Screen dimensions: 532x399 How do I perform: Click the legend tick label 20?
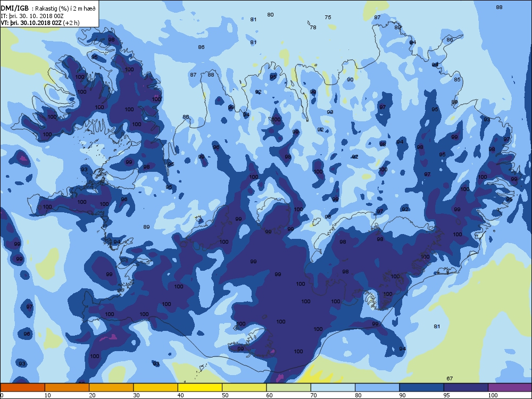(x=92, y=395)
